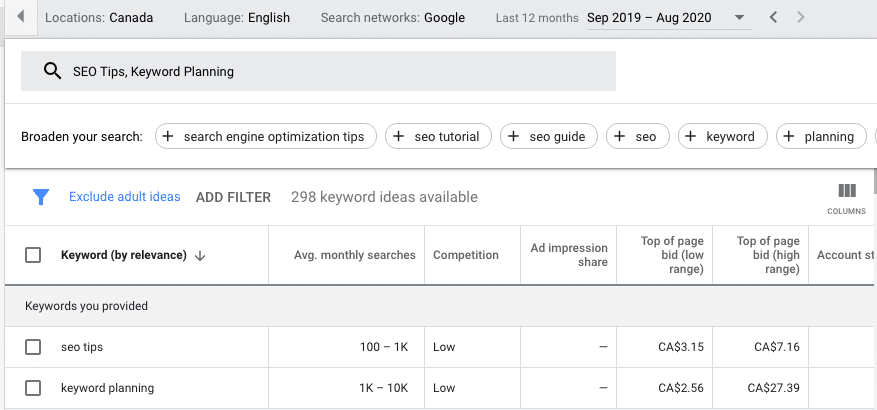Tick the checkbox for 'seo tips'
Viewport: 877px width, 410px height.
click(x=33, y=347)
